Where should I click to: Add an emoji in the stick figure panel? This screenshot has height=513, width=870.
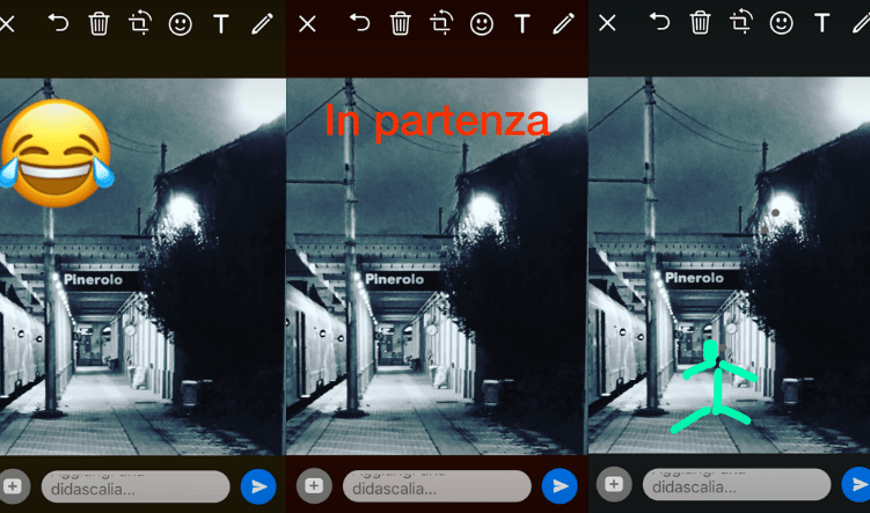[x=781, y=22]
